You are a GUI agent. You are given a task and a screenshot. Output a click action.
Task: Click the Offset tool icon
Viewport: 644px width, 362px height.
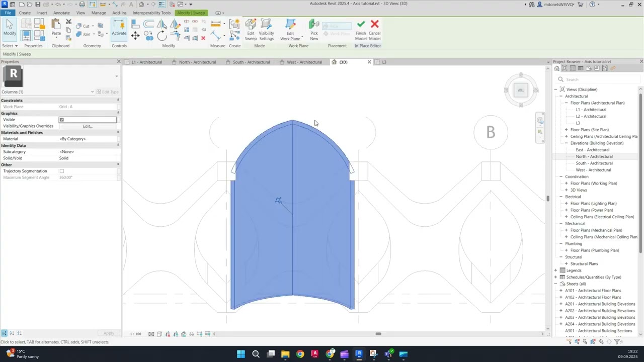pyautogui.click(x=148, y=24)
